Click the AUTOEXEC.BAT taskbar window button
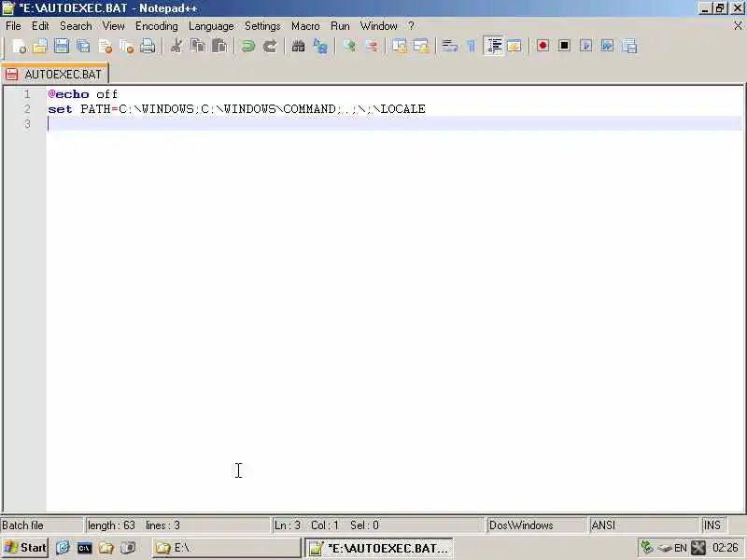Screen dimensions: 747x560 [x=379, y=548]
